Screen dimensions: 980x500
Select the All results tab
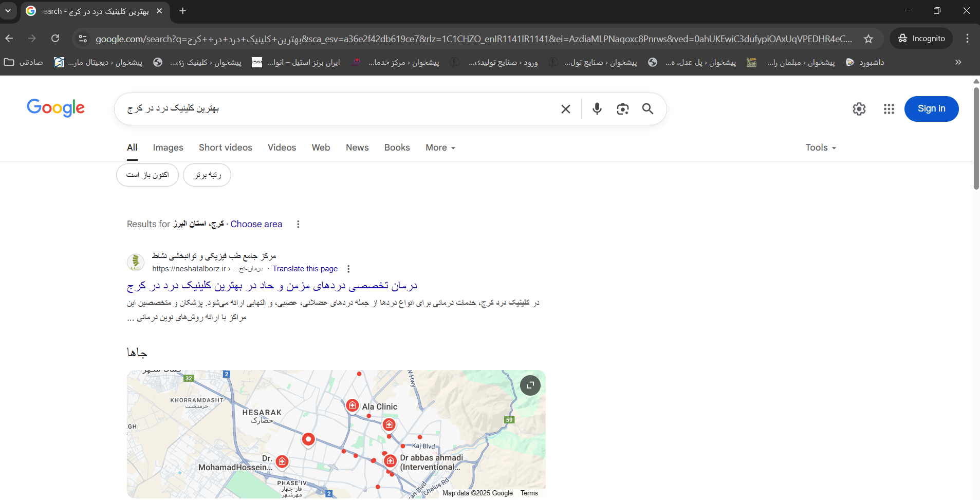click(132, 147)
